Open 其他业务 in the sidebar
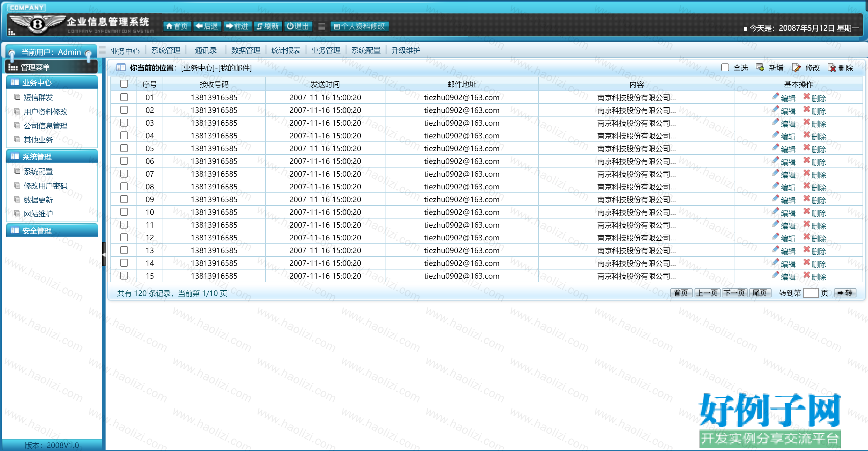Viewport: 868px width, 451px height. pos(38,140)
